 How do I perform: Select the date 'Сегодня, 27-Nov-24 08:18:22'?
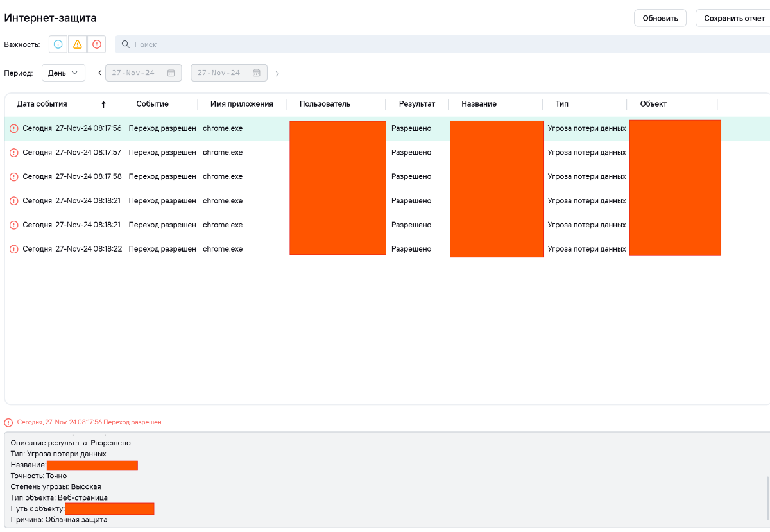pyautogui.click(x=72, y=249)
